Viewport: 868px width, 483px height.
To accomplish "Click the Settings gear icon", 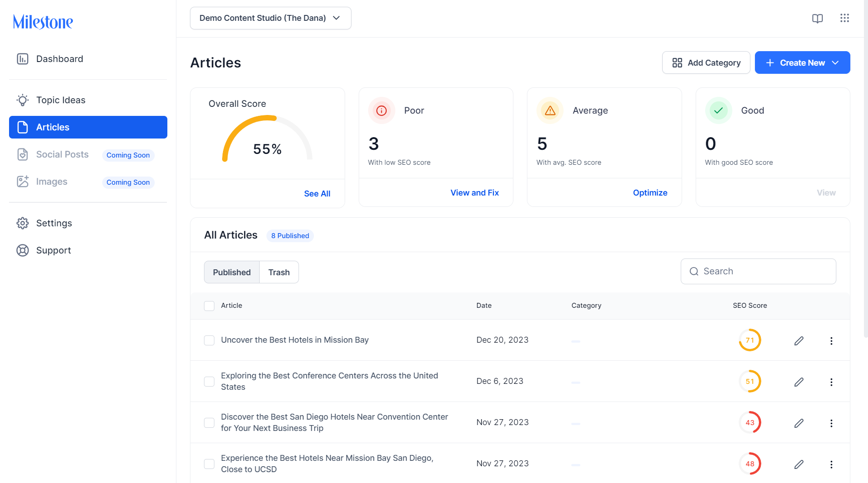I will [x=23, y=223].
